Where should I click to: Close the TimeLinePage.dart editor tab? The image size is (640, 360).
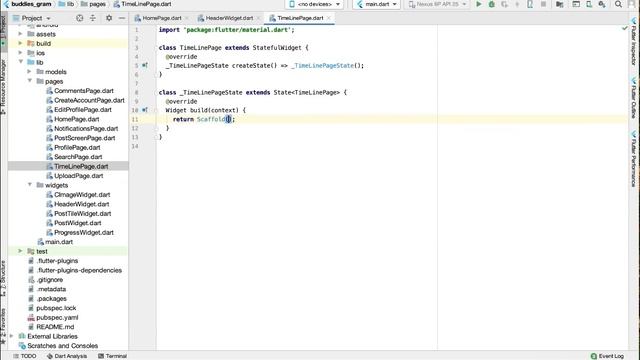pyautogui.click(x=329, y=18)
